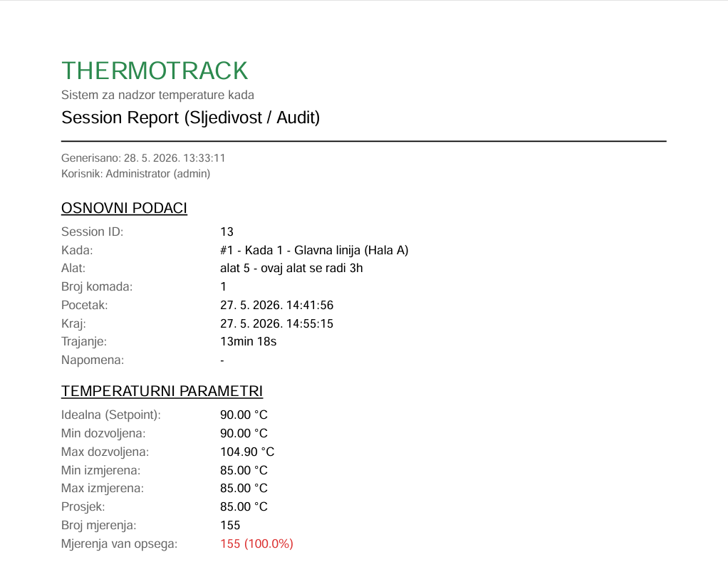Click the 'Session Report (Sljedivost / Audit)' heading
The width and height of the screenshot is (728, 562).
(191, 118)
